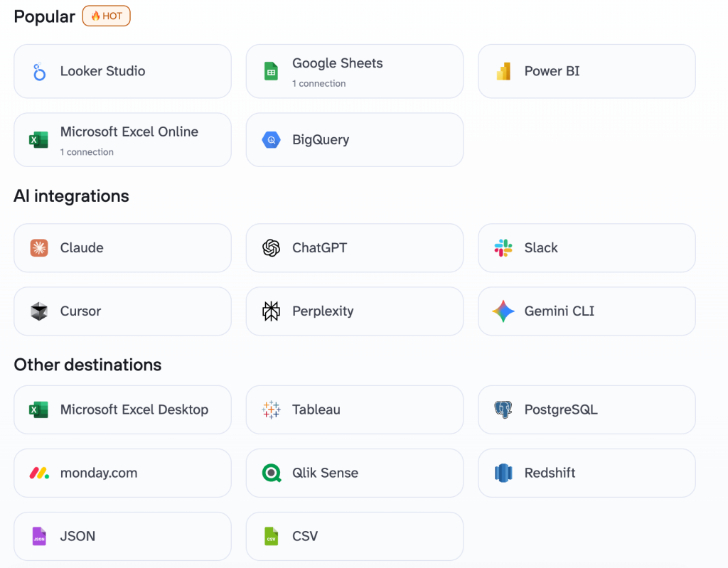
Task: Click the orange Claude icon
Action: [39, 248]
